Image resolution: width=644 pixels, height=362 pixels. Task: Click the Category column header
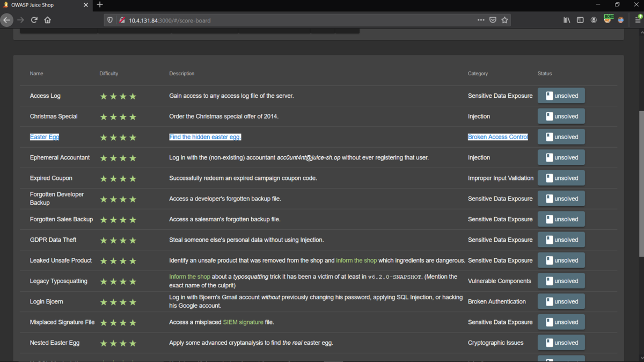coord(478,74)
